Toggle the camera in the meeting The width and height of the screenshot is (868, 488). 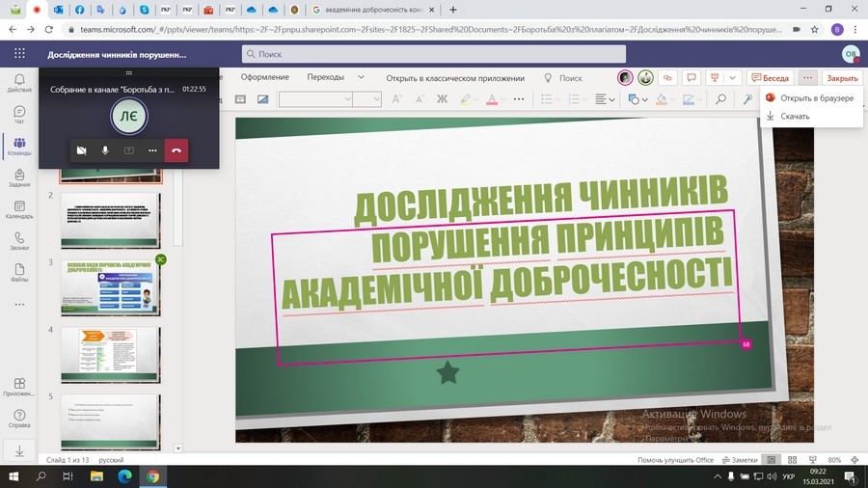[x=81, y=150]
